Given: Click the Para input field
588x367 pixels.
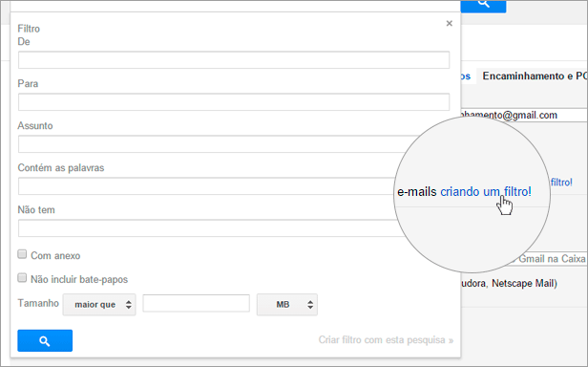Looking at the screenshot, I should [234, 102].
